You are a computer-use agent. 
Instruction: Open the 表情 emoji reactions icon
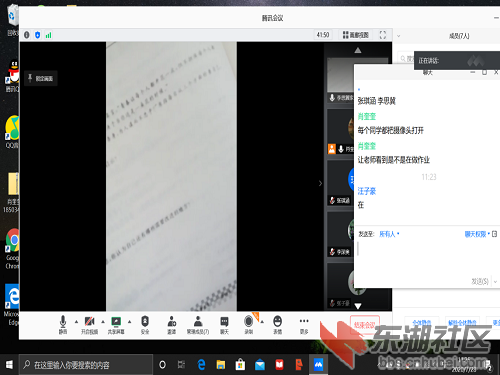[x=277, y=325]
